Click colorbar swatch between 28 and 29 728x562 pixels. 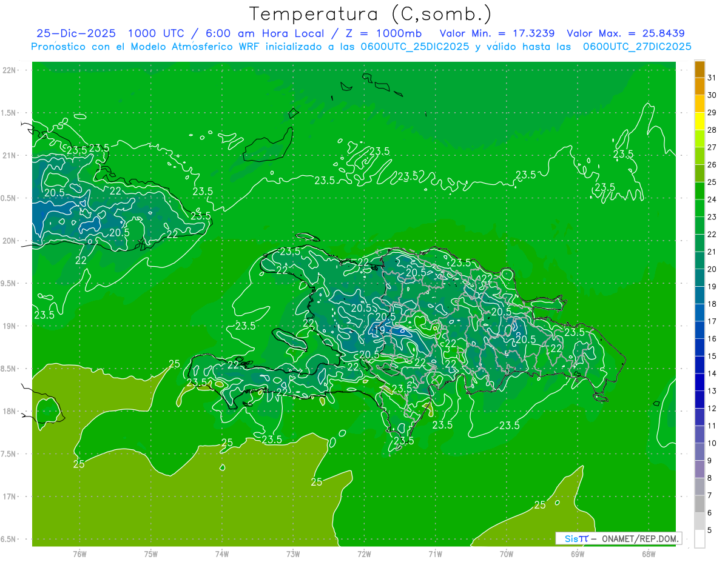click(x=699, y=121)
